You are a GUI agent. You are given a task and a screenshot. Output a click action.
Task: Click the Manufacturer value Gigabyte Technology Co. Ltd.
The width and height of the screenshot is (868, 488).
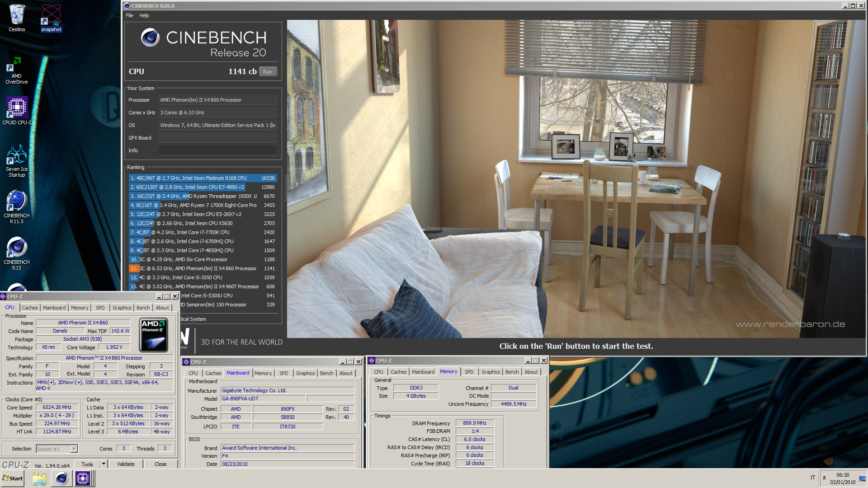click(287, 390)
